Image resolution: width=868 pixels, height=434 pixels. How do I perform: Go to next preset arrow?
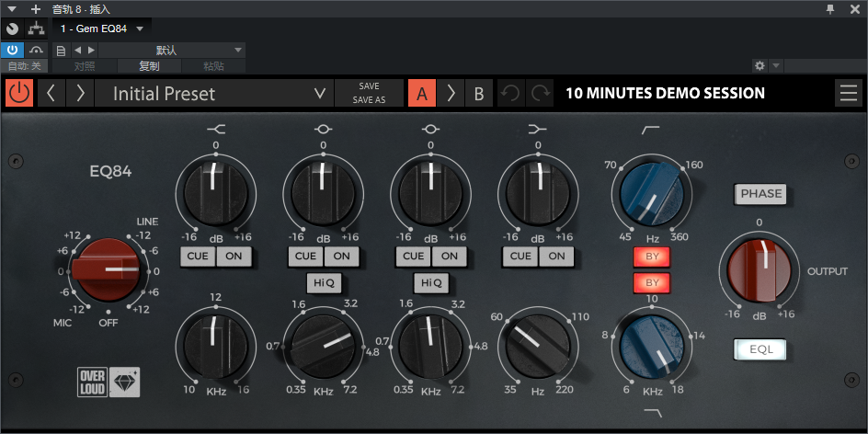point(80,93)
